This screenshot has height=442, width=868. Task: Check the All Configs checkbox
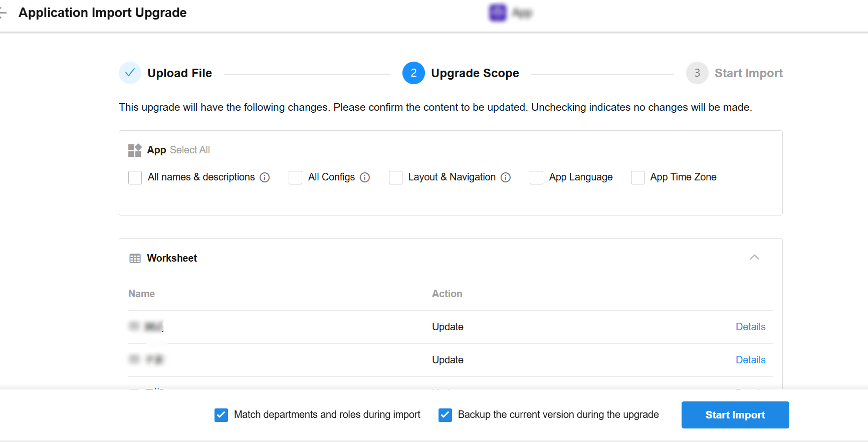point(295,177)
